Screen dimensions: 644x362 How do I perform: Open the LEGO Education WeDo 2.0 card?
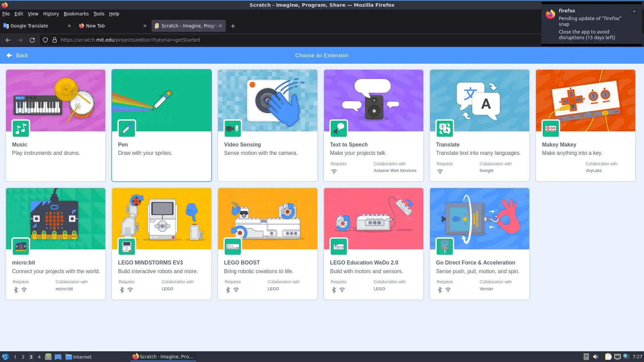pos(373,244)
